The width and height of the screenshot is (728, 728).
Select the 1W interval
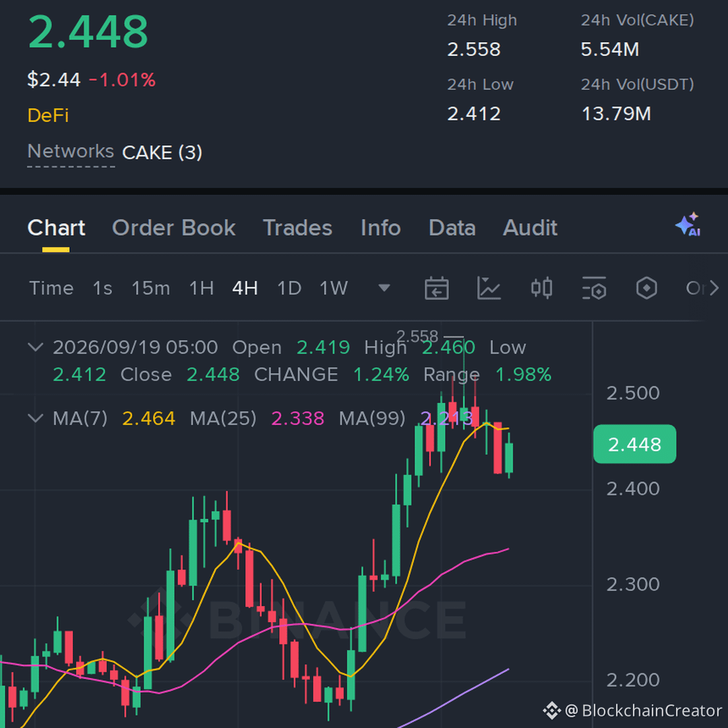click(334, 288)
